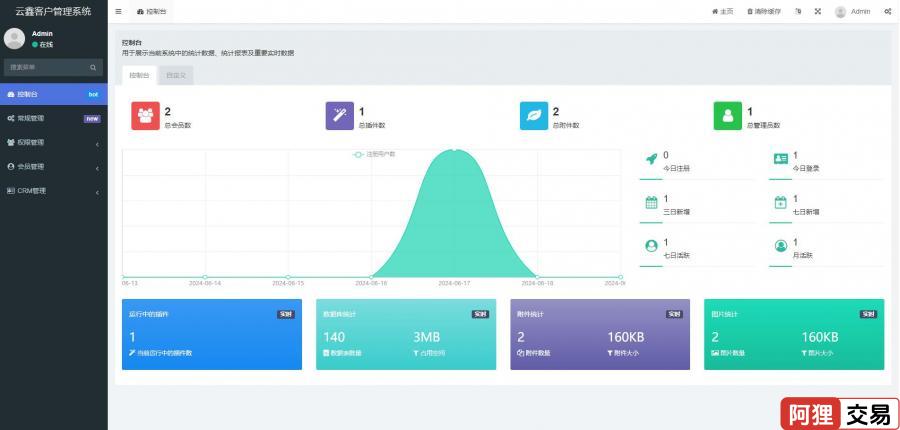Go to 主页 via the header link

[x=722, y=11]
